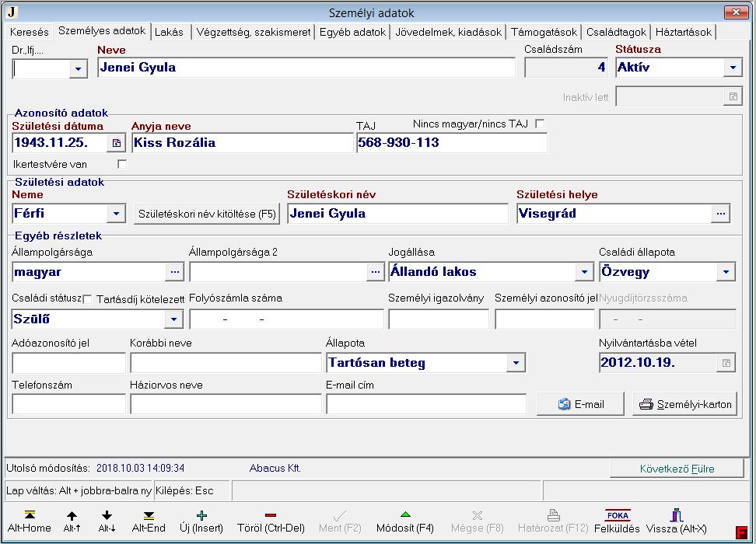Click the Neve field with Jenei Gyula

(x=306, y=68)
